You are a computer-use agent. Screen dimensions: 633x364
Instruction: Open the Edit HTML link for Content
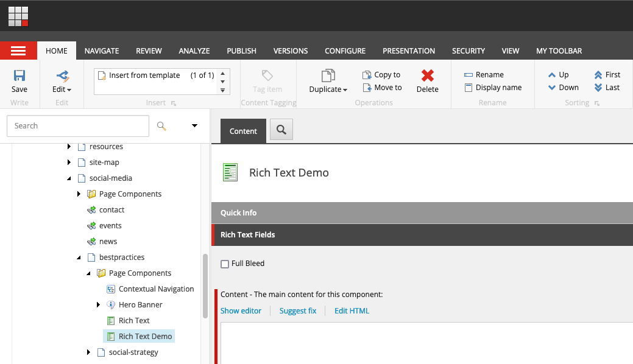(352, 310)
